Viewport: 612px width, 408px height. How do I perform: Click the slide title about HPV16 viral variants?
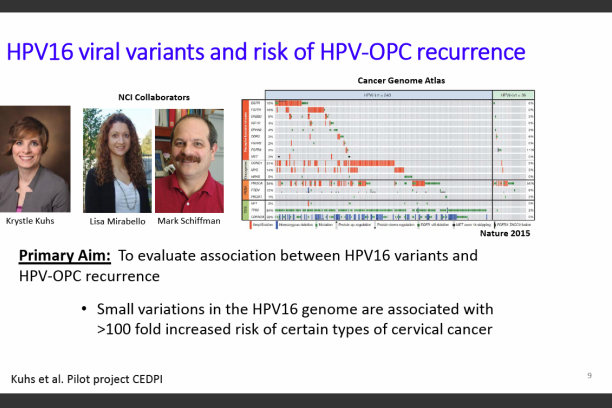pos(266,51)
